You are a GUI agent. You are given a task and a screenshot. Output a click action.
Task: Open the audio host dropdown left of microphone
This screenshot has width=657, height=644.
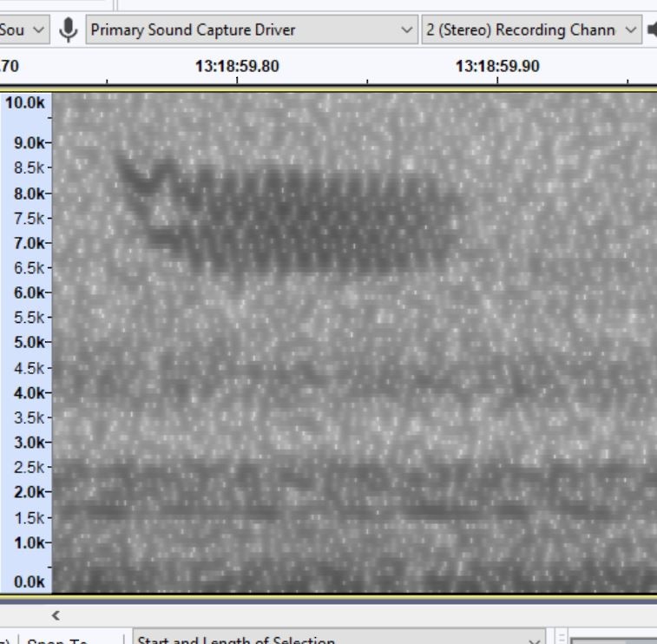point(24,30)
